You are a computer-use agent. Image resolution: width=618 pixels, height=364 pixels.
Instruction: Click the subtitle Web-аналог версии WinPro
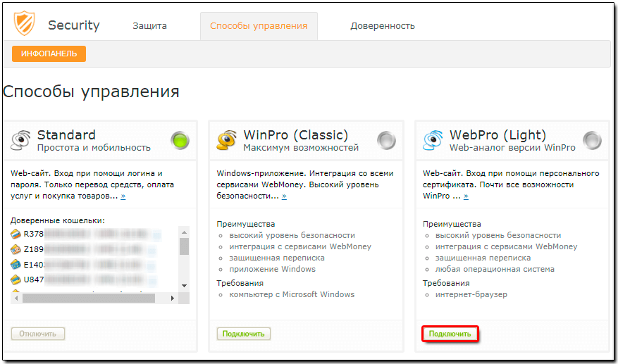click(512, 148)
